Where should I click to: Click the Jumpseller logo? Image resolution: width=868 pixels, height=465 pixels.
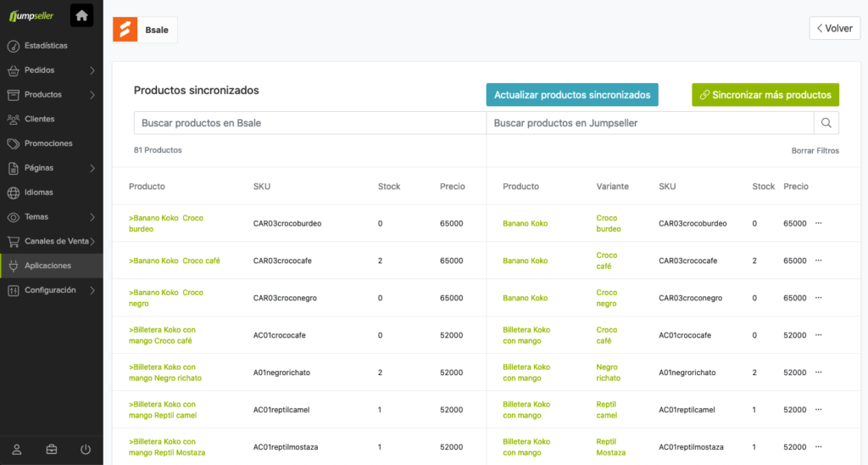[x=31, y=16]
